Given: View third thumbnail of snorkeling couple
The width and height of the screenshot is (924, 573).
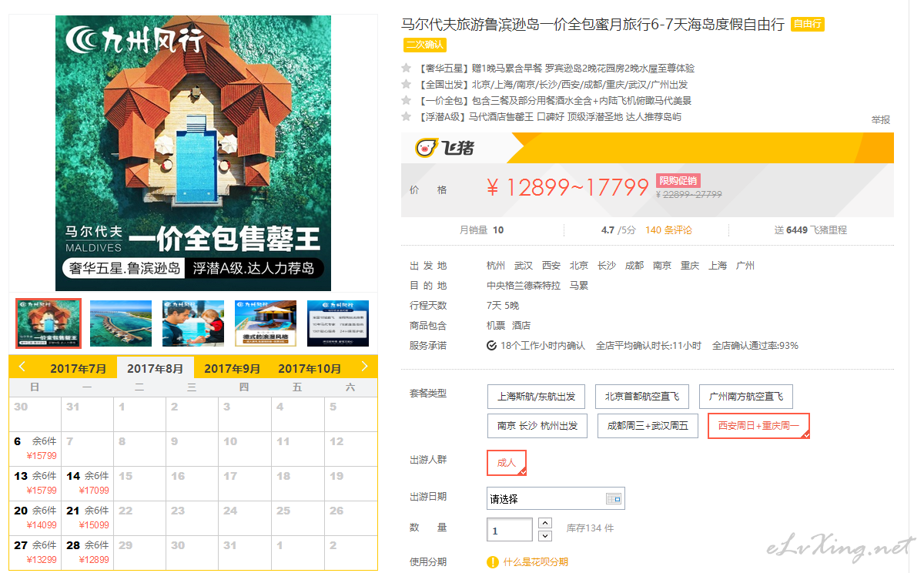Looking at the screenshot, I should tap(193, 323).
